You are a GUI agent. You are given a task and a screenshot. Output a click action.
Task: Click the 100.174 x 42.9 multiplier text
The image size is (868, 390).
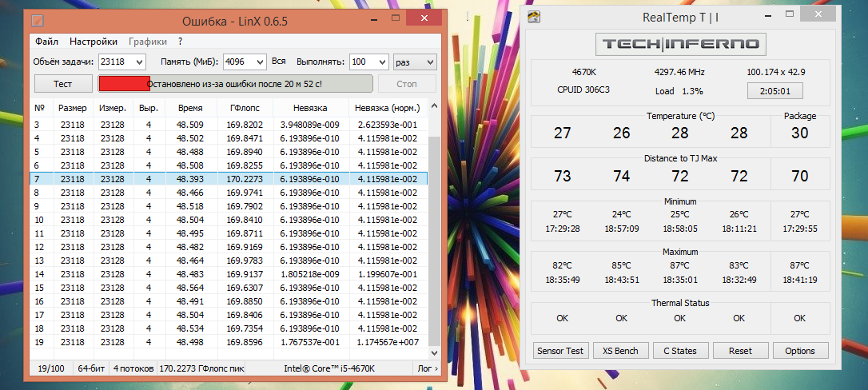tap(776, 72)
